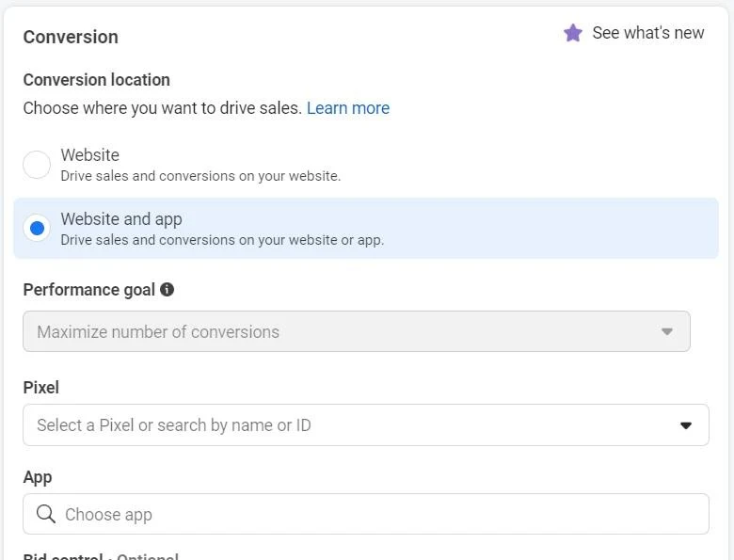Click the Performance goal label
The width and height of the screenshot is (734, 560).
89,290
